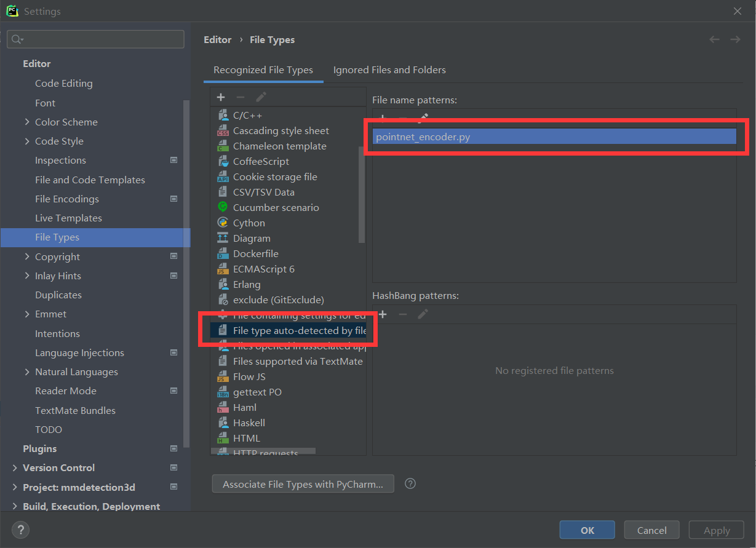Select the Flow JS file type icon

tap(223, 376)
